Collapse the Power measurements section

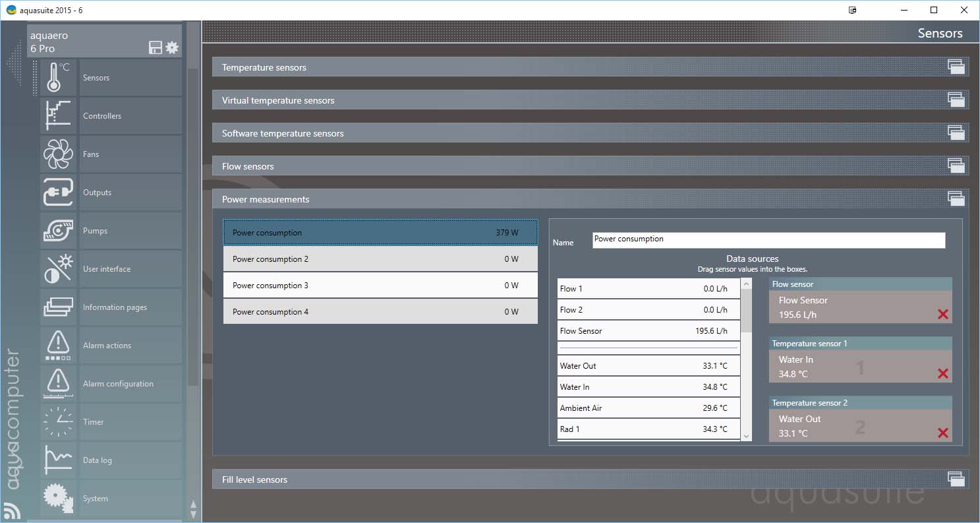[956, 199]
